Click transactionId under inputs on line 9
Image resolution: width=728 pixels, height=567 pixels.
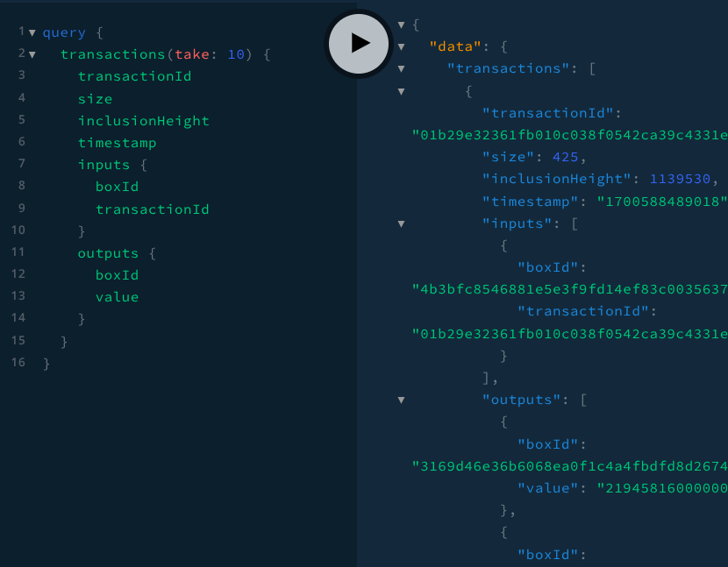(x=153, y=209)
